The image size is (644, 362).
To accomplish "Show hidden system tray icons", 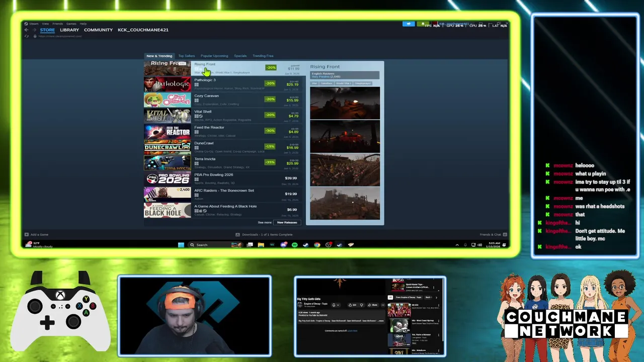I will tap(457, 245).
